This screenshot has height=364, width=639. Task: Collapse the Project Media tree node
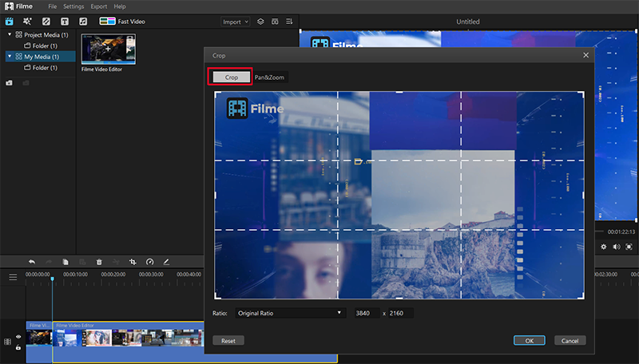click(x=10, y=34)
